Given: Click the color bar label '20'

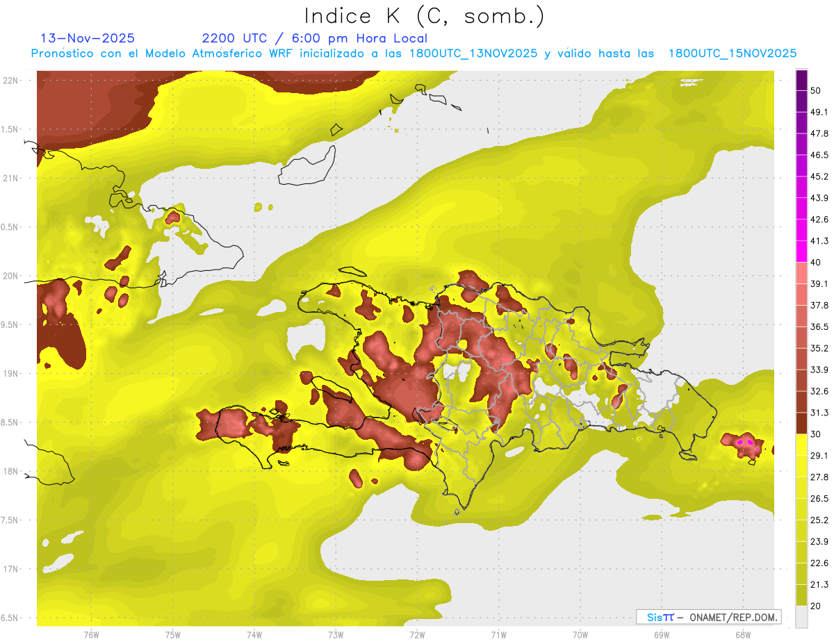Looking at the screenshot, I should [x=817, y=606].
